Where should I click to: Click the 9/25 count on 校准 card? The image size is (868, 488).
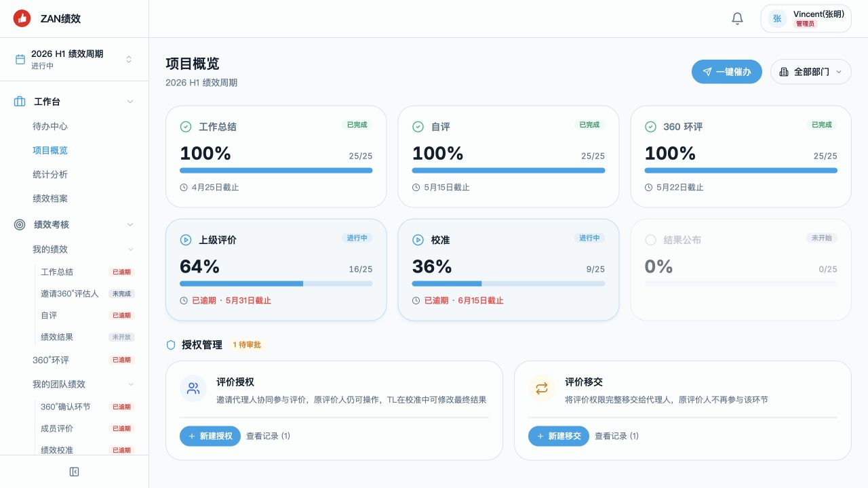595,269
